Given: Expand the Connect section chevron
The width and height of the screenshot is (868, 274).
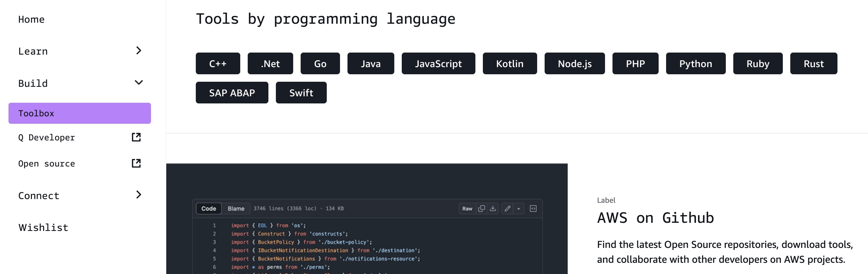Looking at the screenshot, I should 138,195.
